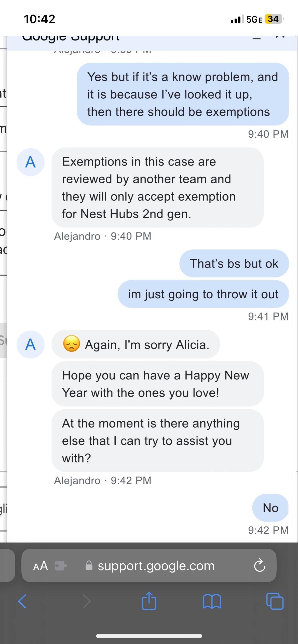The image size is (298, 644).
Task: Tap the "That's bs but ok" message
Action: coord(234,264)
